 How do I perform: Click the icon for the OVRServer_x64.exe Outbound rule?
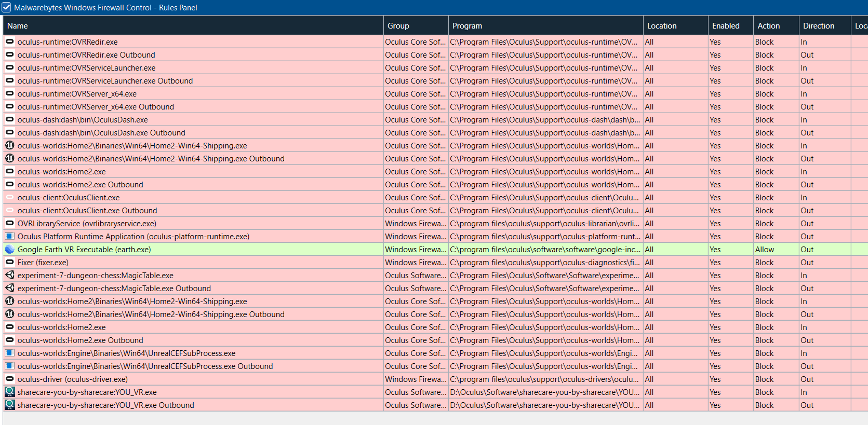pos(9,106)
